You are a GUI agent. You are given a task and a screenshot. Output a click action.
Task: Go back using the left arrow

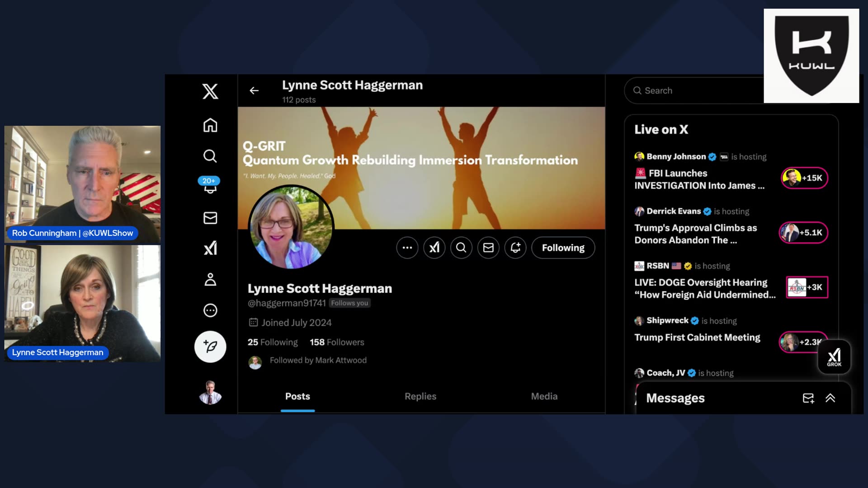(x=254, y=91)
